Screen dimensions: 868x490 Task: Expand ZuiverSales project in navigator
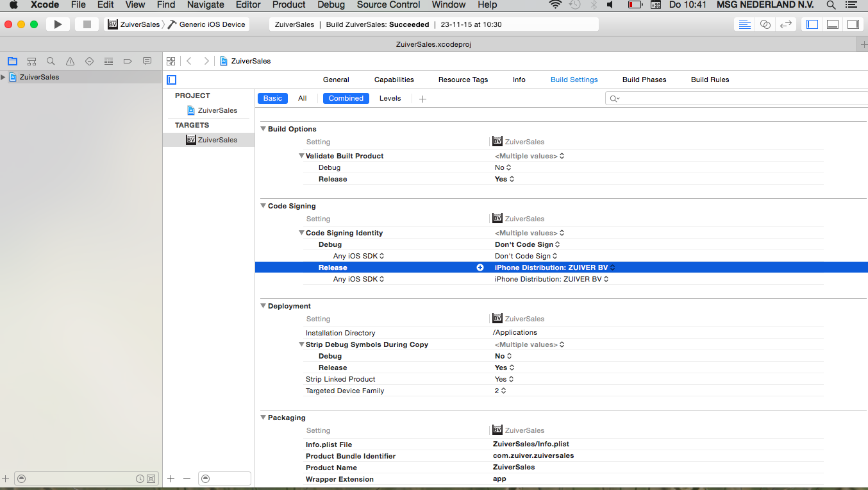click(x=3, y=77)
